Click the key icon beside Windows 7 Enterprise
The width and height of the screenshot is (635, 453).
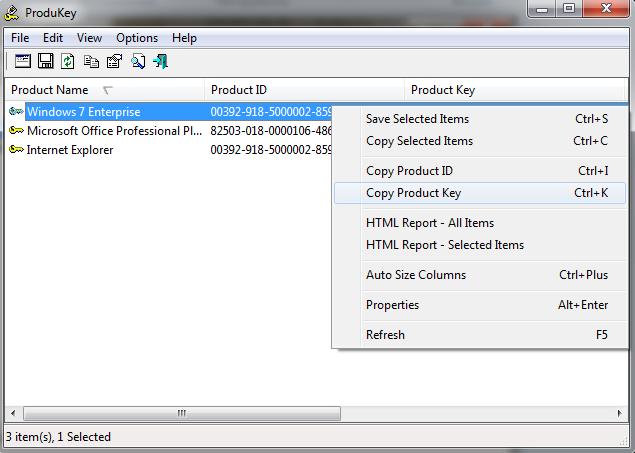point(16,111)
